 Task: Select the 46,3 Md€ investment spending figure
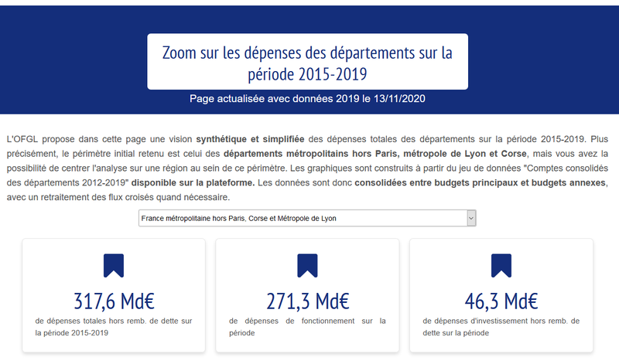tap(501, 301)
